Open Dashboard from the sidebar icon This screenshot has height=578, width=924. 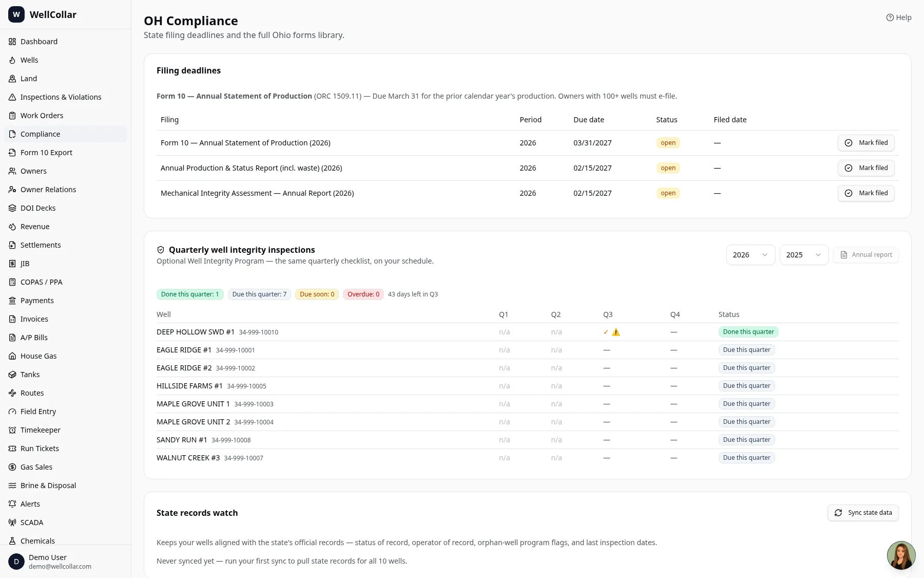12,42
